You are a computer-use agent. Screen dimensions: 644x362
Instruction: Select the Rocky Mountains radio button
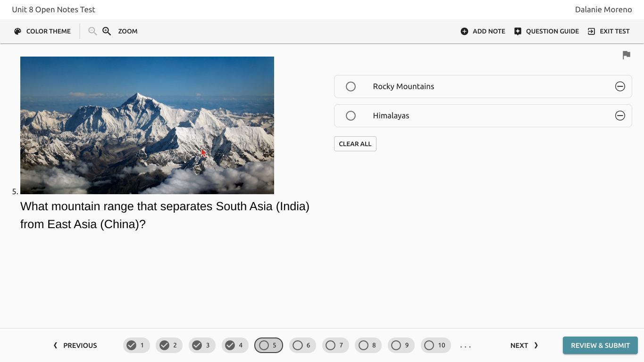tap(351, 86)
